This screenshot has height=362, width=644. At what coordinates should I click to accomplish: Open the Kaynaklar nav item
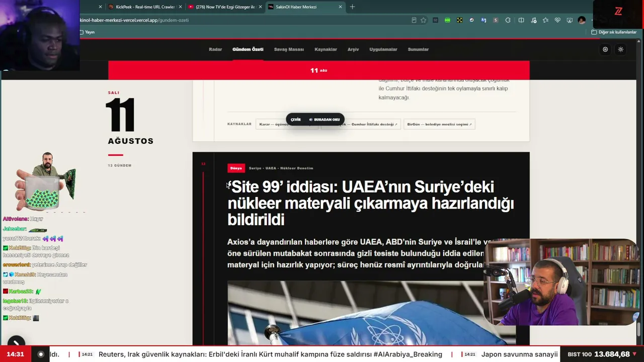click(326, 49)
